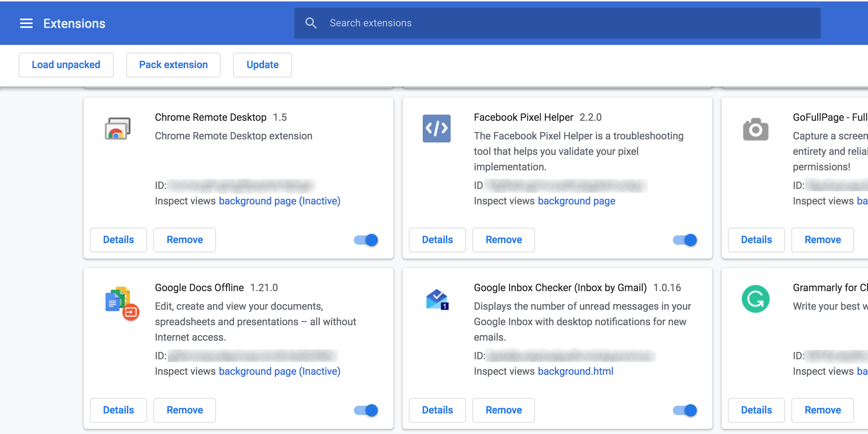Click the search magnifier icon
Screen dimensions: 868x434
311,23
